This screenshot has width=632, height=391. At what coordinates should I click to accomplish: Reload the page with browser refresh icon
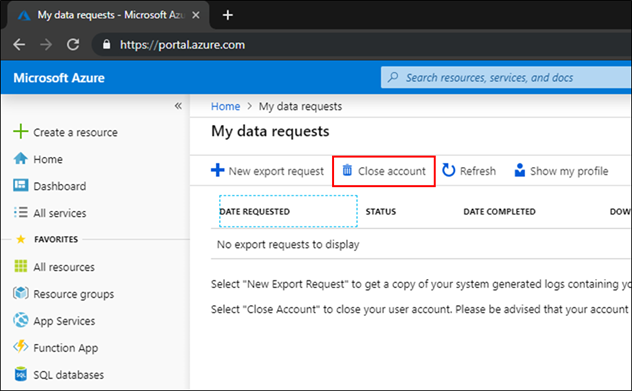coord(73,44)
